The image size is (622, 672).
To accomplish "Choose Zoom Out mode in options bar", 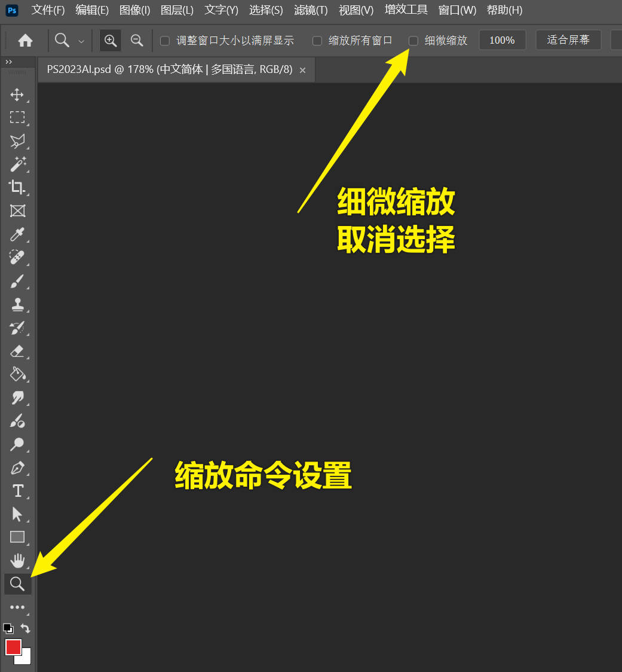I will 137,40.
